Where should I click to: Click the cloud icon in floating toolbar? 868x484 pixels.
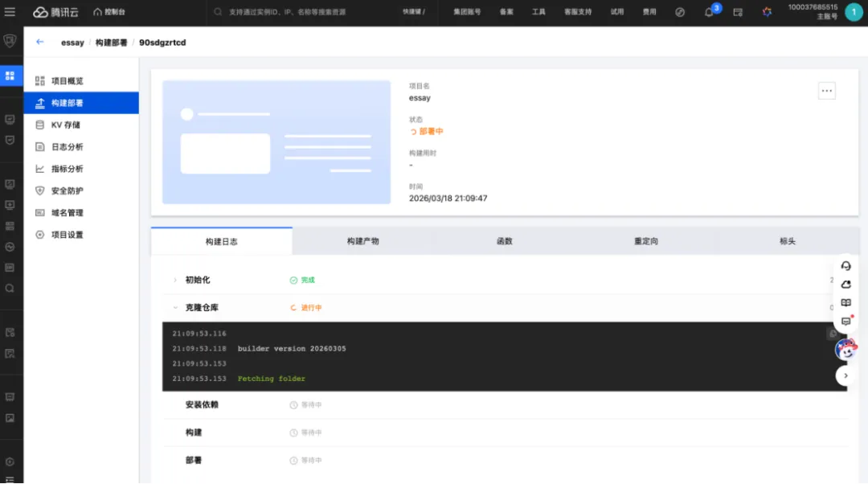(845, 285)
